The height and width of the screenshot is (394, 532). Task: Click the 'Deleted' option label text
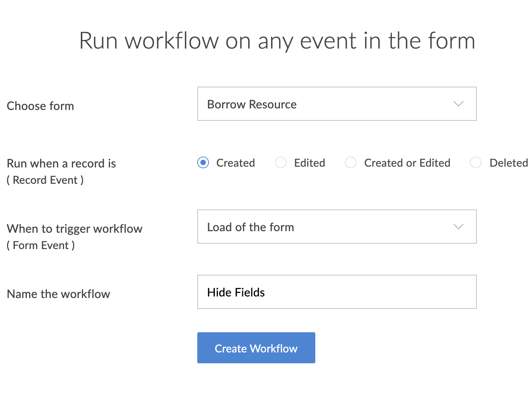tap(508, 163)
